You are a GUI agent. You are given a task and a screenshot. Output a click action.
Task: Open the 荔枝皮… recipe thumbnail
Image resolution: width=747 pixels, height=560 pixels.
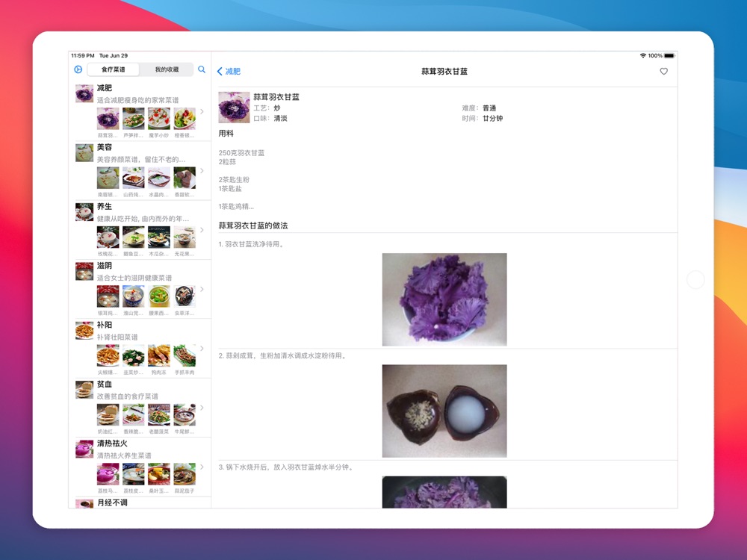click(134, 474)
